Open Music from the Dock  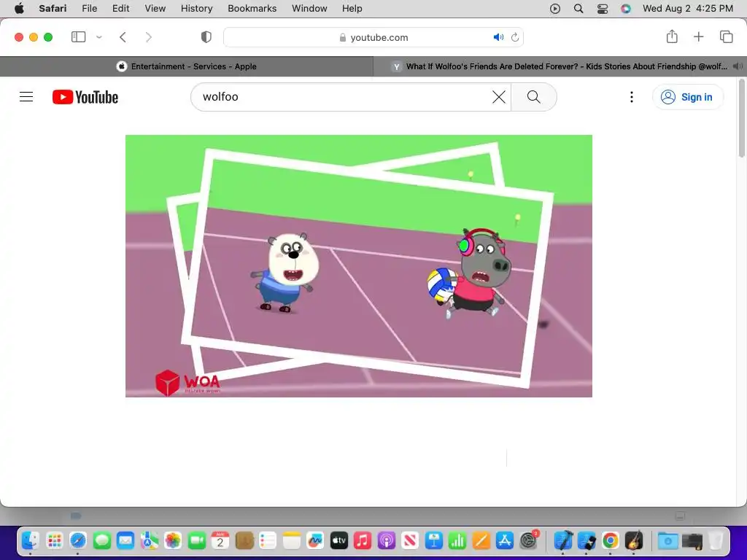tap(363, 541)
